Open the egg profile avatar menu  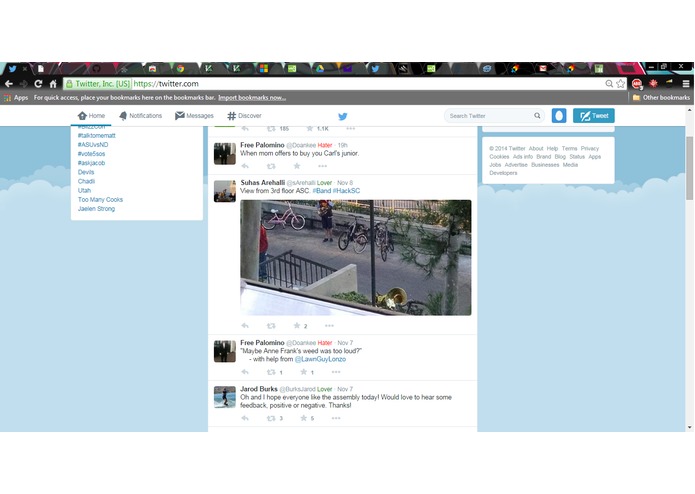click(x=559, y=116)
